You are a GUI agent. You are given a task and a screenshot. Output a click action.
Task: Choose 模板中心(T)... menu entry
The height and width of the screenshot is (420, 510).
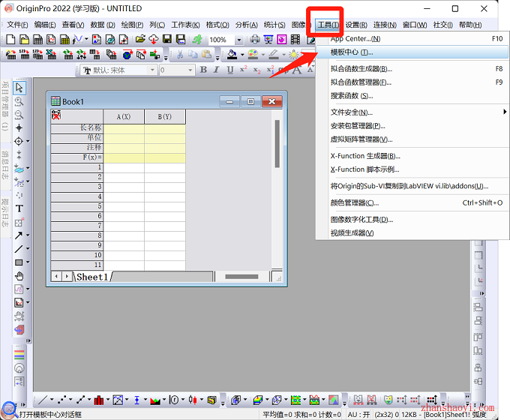(x=412, y=52)
